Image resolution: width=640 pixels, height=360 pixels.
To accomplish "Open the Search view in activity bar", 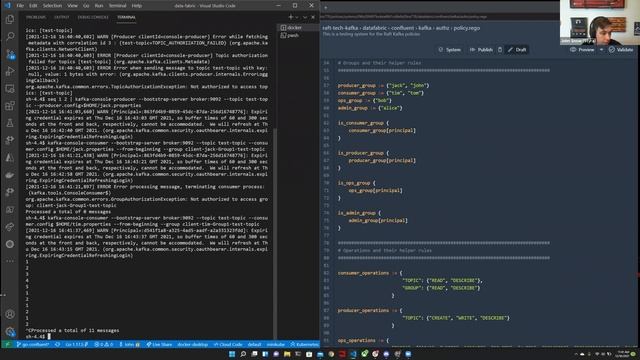I will [10, 37].
